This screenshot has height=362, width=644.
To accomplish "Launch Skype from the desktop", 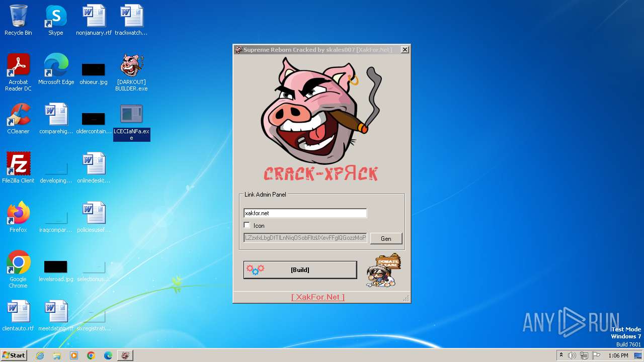I will coord(56,20).
